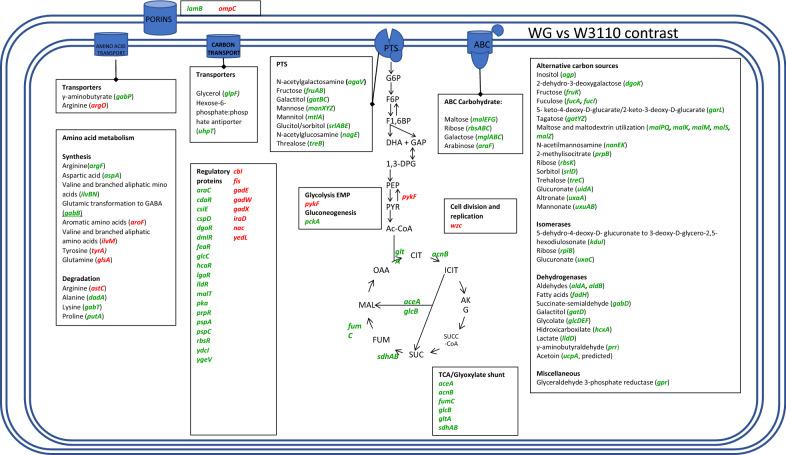Click glpF in the Glycerol transporter row
The image size is (786, 455).
click(231, 93)
